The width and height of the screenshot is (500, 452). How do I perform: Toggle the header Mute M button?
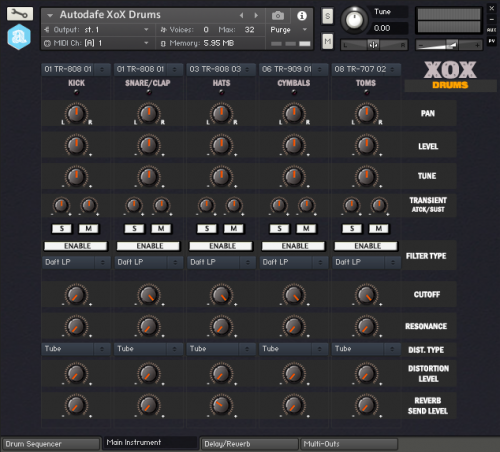[x=328, y=41]
